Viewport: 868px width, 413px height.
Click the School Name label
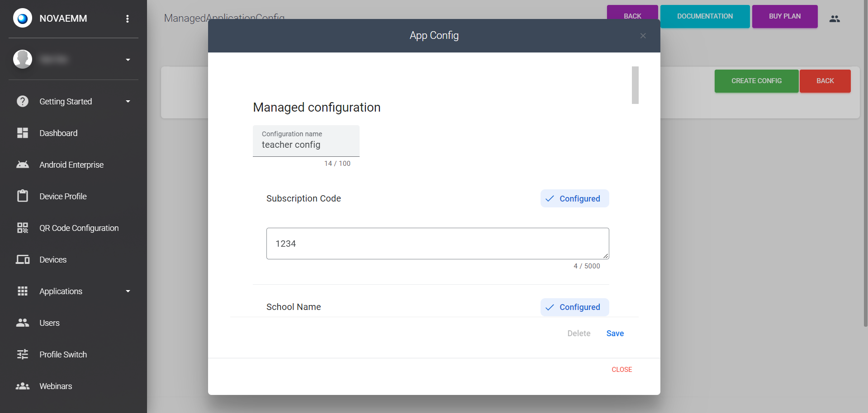coord(294,307)
